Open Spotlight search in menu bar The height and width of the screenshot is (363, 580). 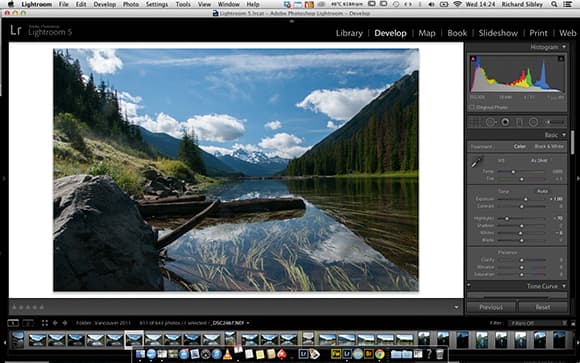pos(554,4)
